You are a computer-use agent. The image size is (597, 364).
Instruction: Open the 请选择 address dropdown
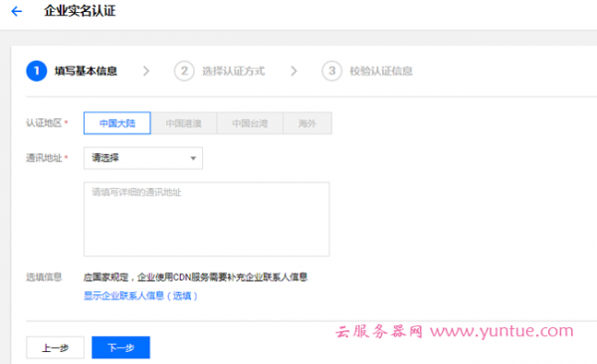[143, 158]
